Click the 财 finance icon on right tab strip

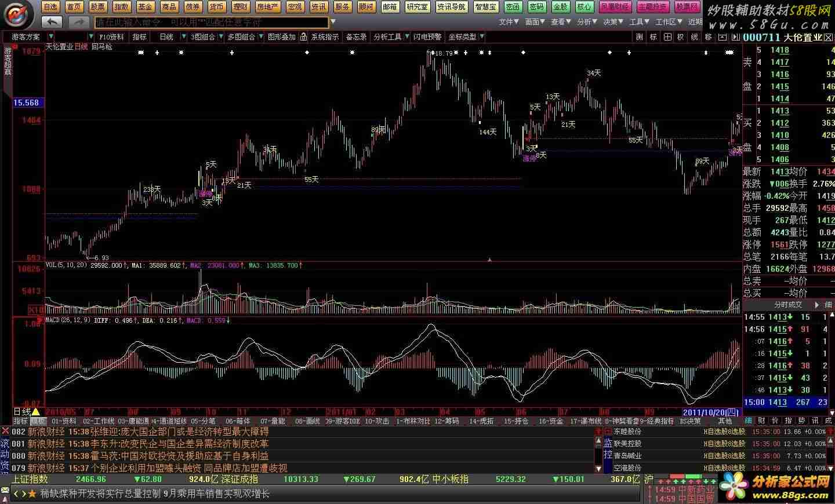(x=761, y=421)
